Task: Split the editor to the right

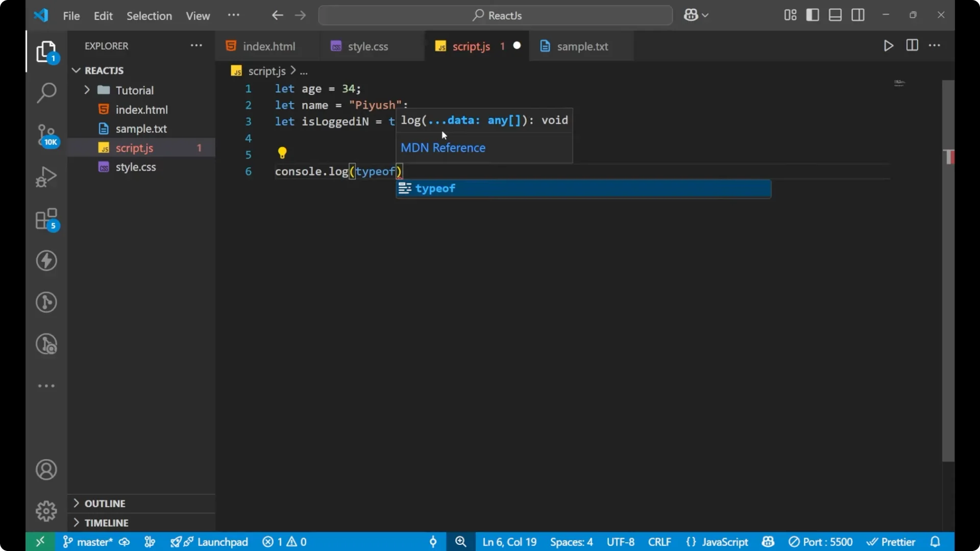Action: coord(912,45)
